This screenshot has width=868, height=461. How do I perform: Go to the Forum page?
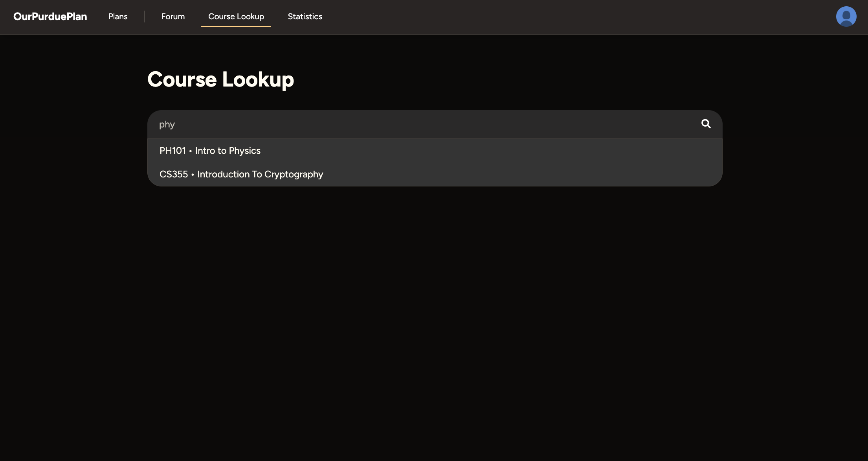(173, 17)
